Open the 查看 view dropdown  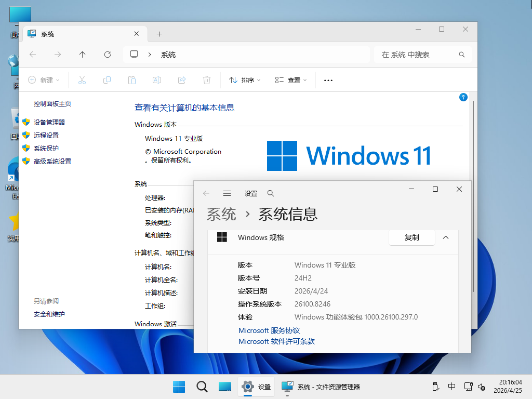291,80
